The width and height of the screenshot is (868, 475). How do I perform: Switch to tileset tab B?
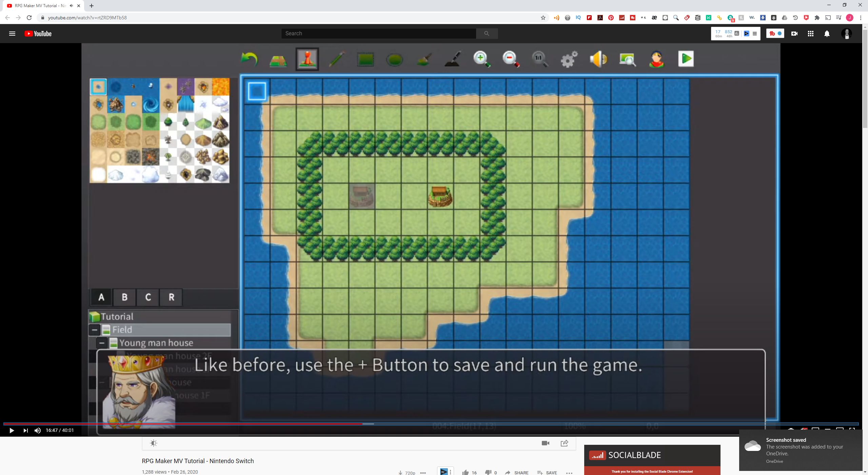coord(124,297)
